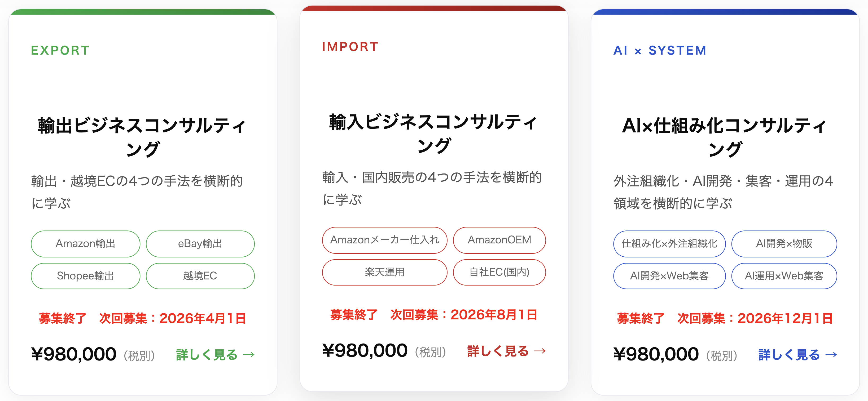
Task: Select the 仕組み化×外注組織化 tag
Action: point(669,243)
